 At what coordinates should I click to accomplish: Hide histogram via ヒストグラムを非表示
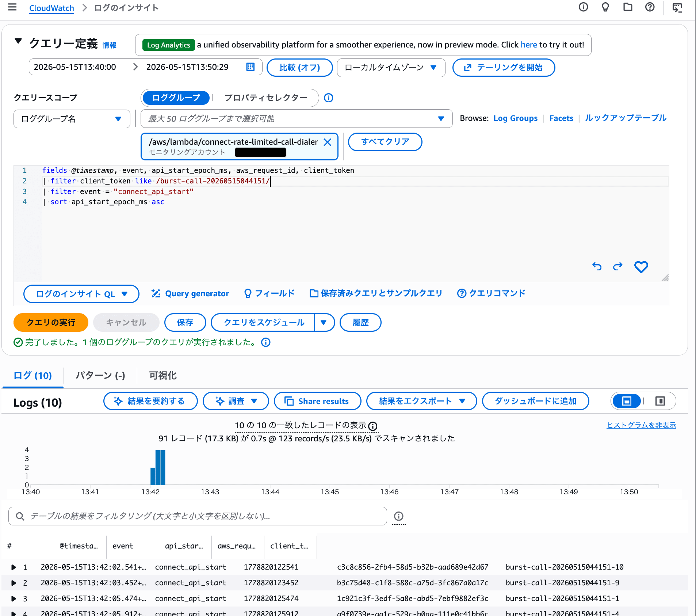tap(641, 425)
